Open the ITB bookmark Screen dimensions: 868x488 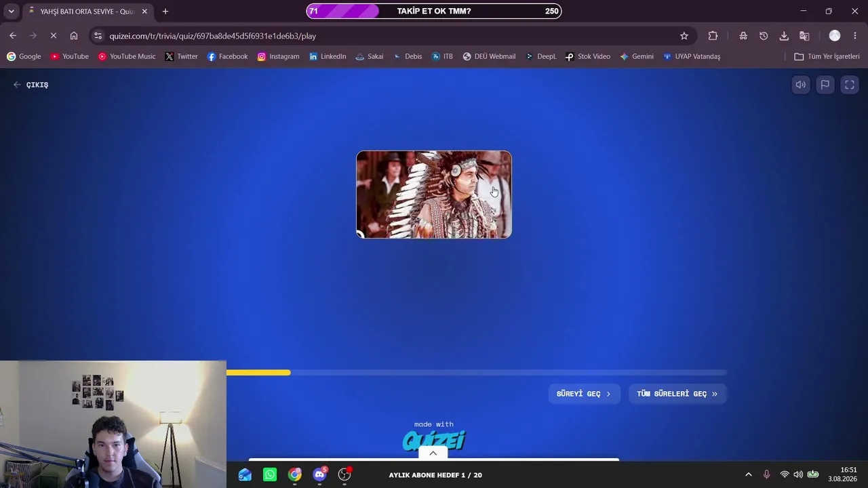tap(442, 56)
